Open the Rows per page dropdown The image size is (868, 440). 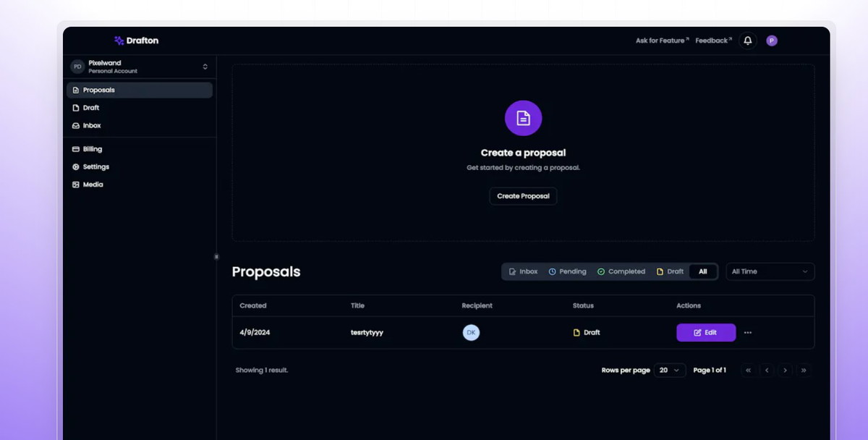(x=670, y=370)
